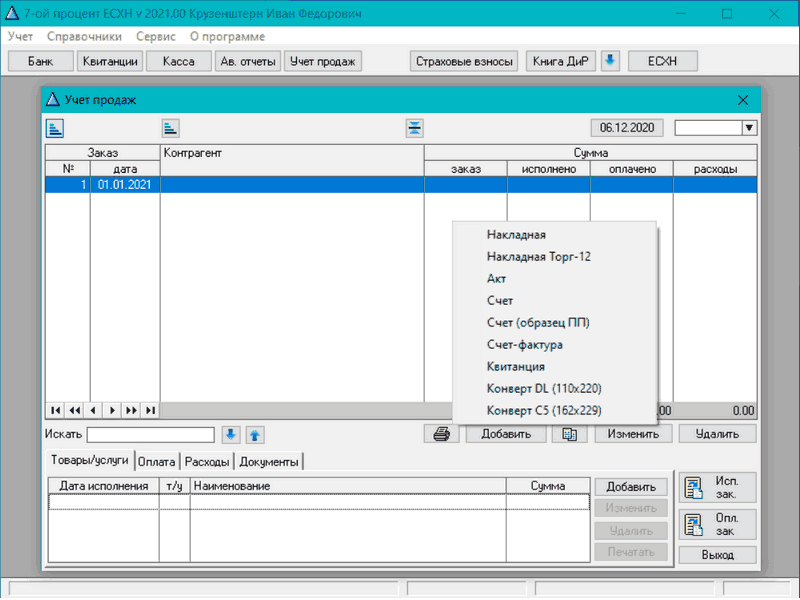800x600 pixels.
Task: Choose Счет-фактура from the print menu
Action: [524, 345]
